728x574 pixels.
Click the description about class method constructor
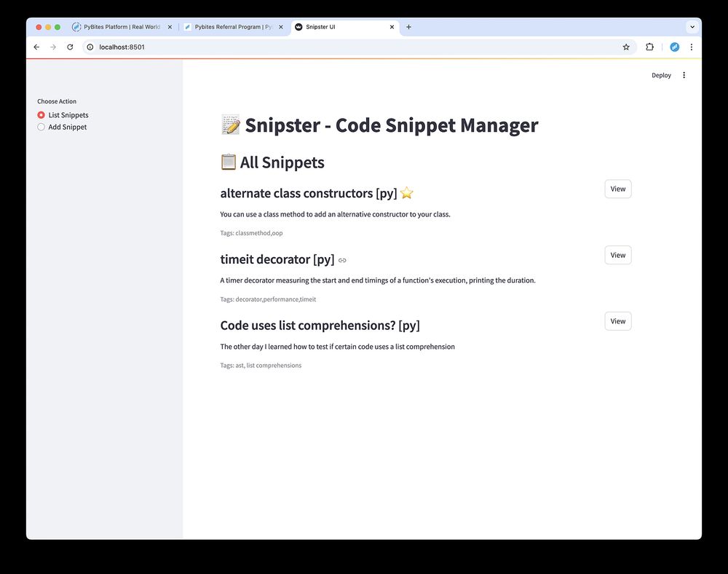point(335,215)
